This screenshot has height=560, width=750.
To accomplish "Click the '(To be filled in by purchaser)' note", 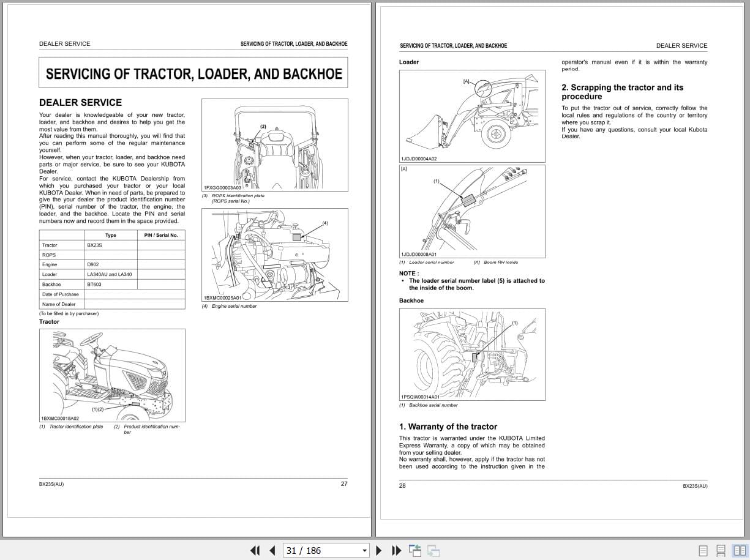I will point(69,313).
